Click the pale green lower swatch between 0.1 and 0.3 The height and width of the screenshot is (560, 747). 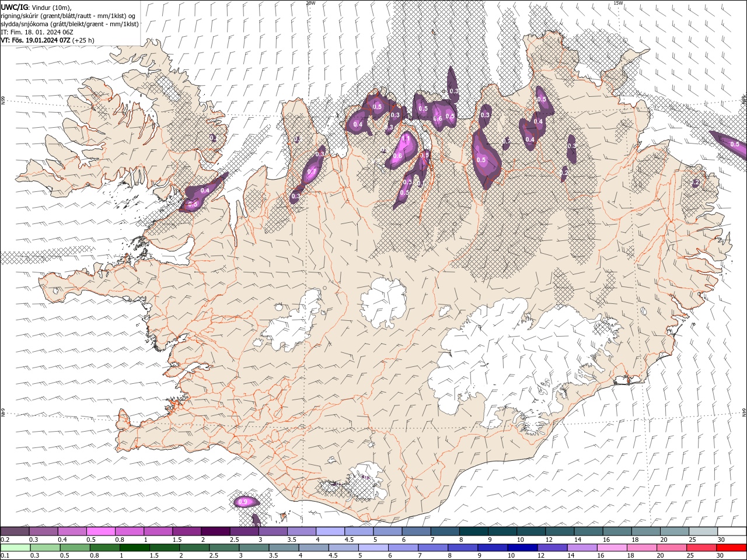click(16, 548)
